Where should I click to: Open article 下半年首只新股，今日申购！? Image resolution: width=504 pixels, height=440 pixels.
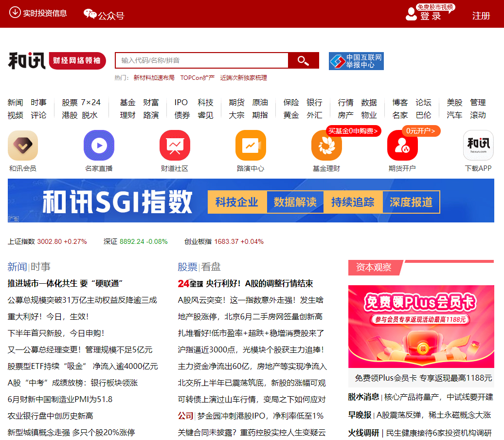click(x=56, y=333)
